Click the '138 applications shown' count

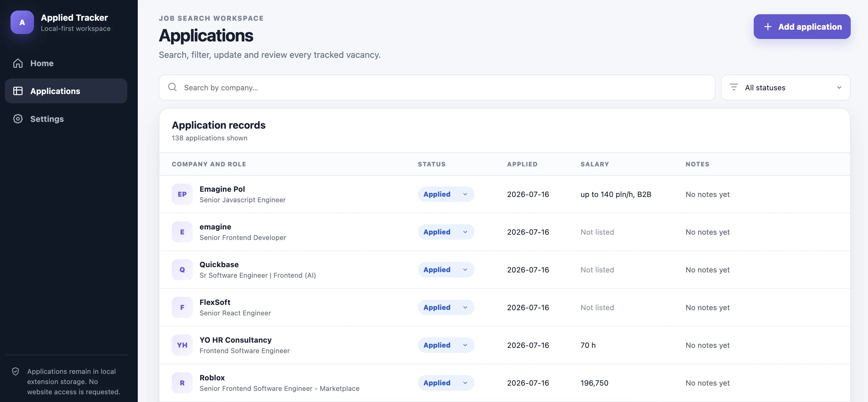pyautogui.click(x=209, y=138)
